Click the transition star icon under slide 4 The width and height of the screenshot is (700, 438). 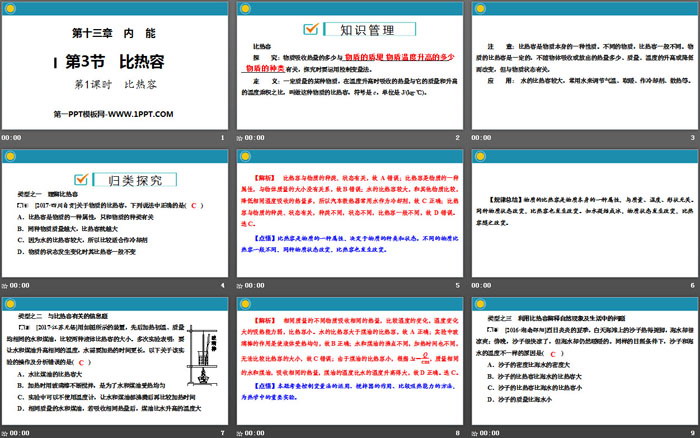[x=4, y=286]
